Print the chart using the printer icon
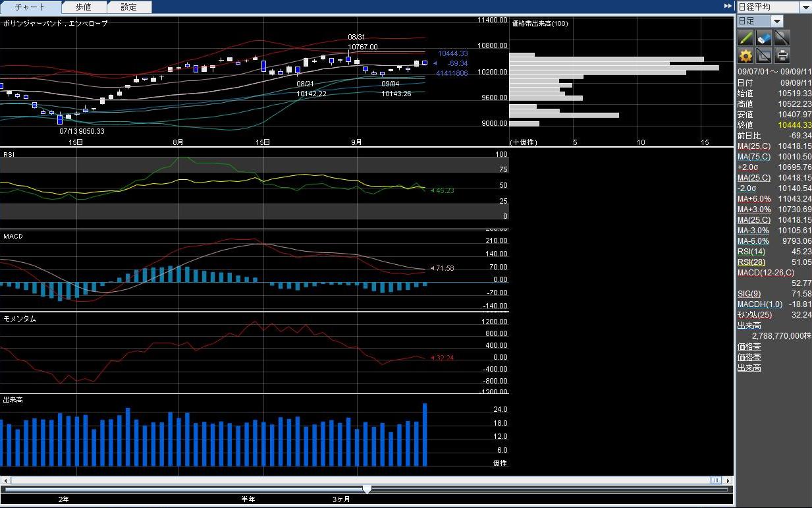This screenshot has width=812, height=508. point(782,55)
